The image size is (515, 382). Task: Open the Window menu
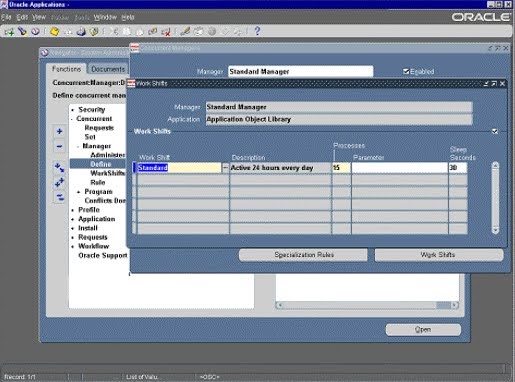tap(105, 17)
